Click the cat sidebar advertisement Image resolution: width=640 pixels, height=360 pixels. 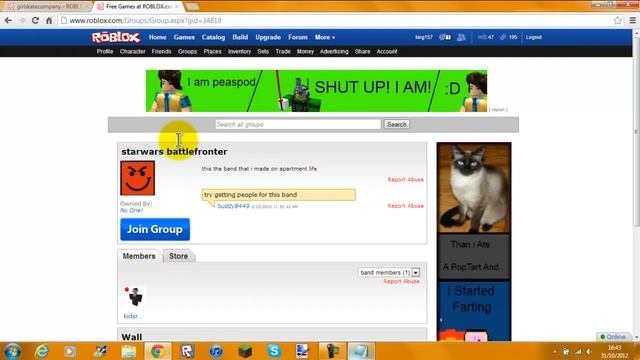(x=474, y=242)
